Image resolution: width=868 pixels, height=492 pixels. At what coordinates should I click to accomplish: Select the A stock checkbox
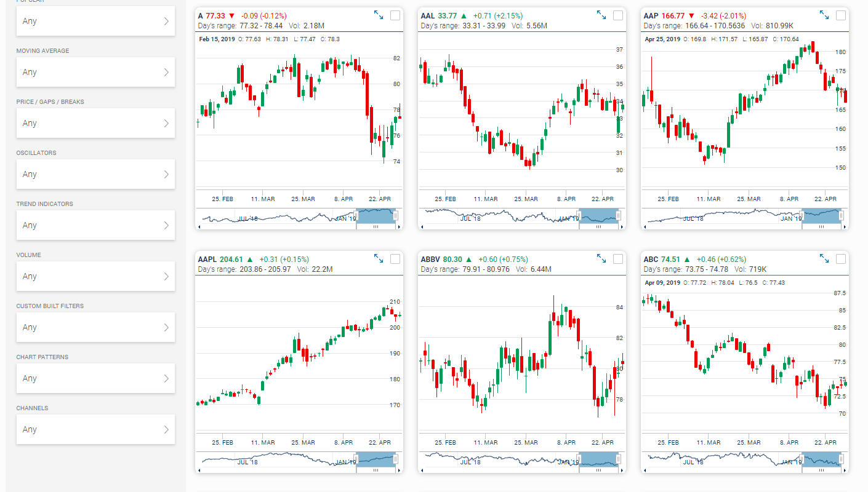click(395, 15)
